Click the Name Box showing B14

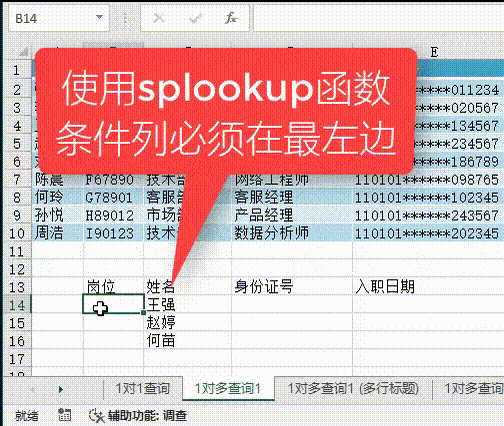[x=59, y=18]
